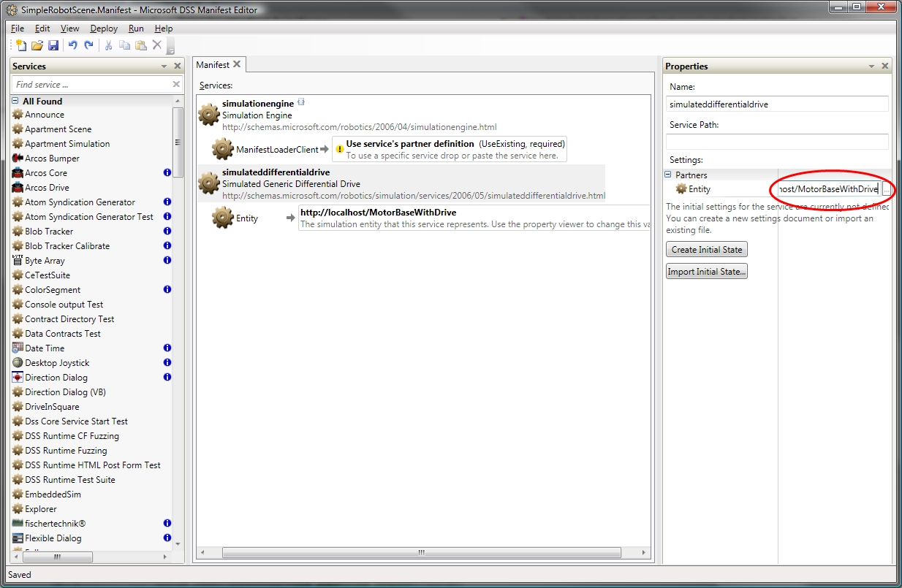
Task: Click into the Service Path field
Action: [777, 142]
